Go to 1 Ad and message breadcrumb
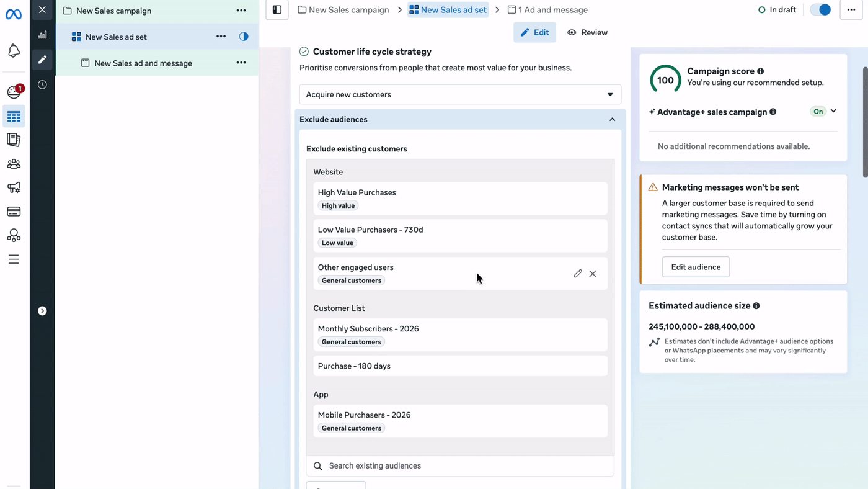Image resolution: width=868 pixels, height=489 pixels. [x=547, y=10]
